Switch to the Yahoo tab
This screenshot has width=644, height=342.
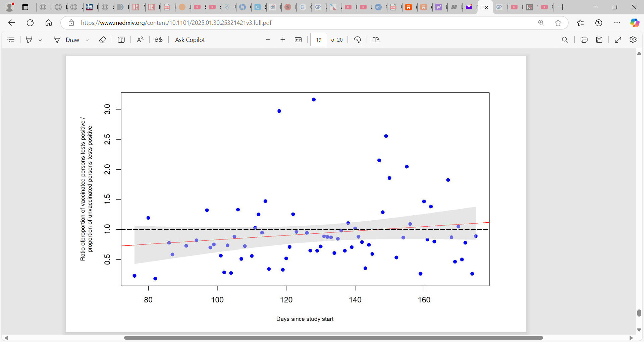pos(439,7)
